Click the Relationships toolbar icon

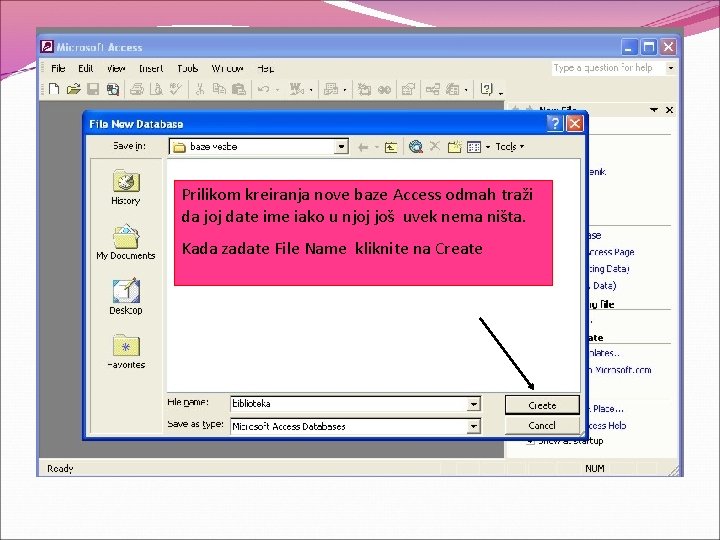click(x=433, y=89)
